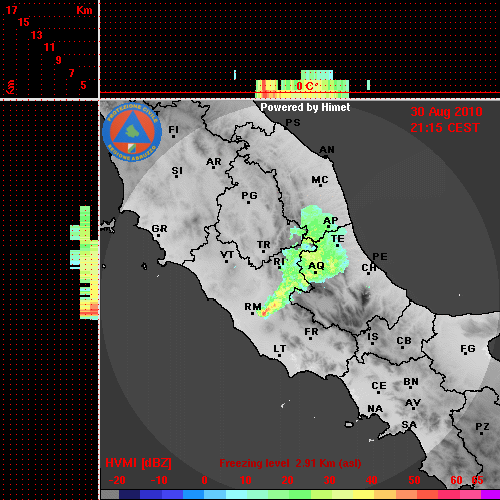Click the '15' height scale label
This screenshot has height=500, width=500.
coord(24,22)
